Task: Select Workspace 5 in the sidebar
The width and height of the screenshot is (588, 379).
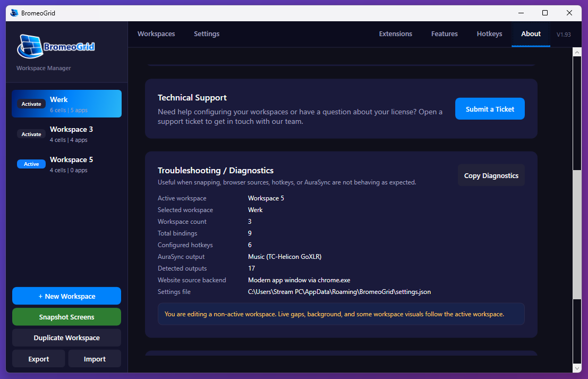Action: tap(72, 164)
